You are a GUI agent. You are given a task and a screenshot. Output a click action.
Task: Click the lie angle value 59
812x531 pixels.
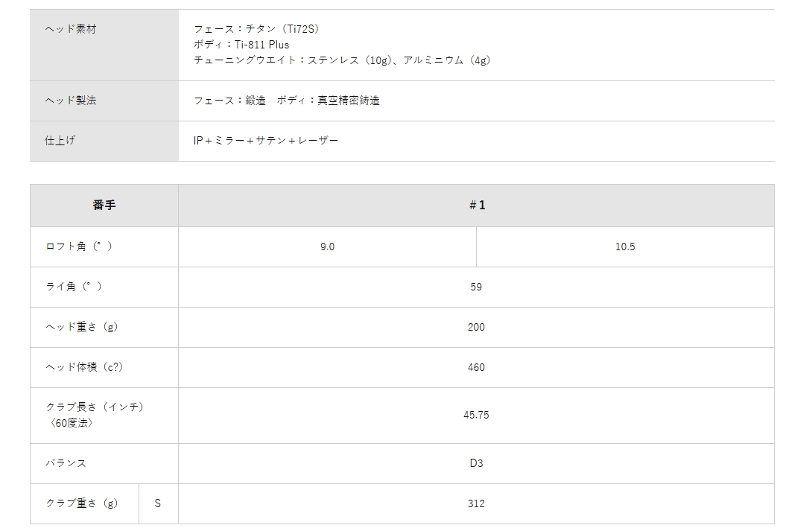pyautogui.click(x=476, y=287)
